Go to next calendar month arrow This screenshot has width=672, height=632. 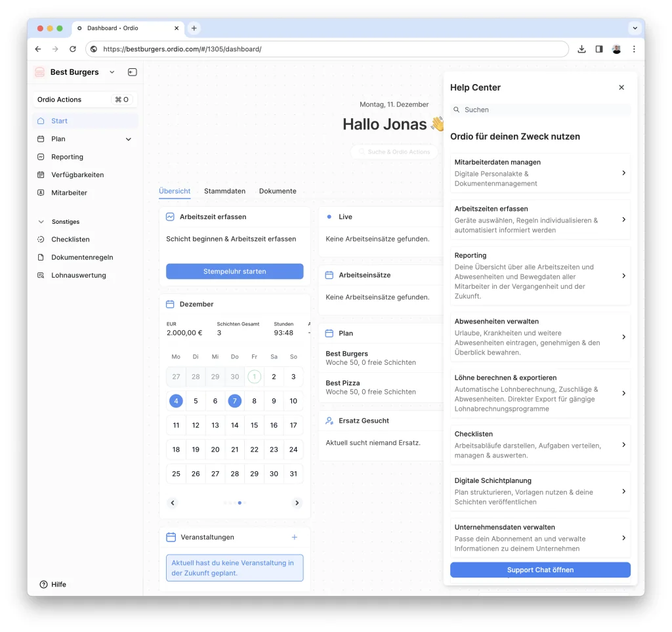[297, 503]
